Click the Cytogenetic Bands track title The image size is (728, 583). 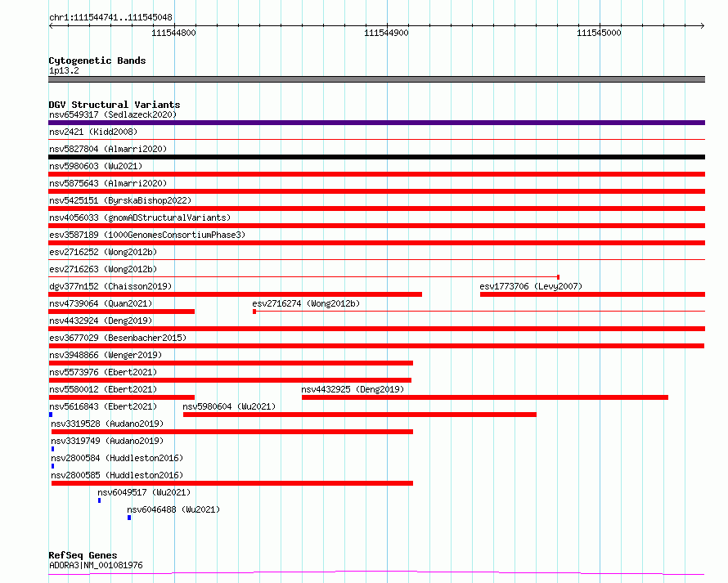point(97,61)
